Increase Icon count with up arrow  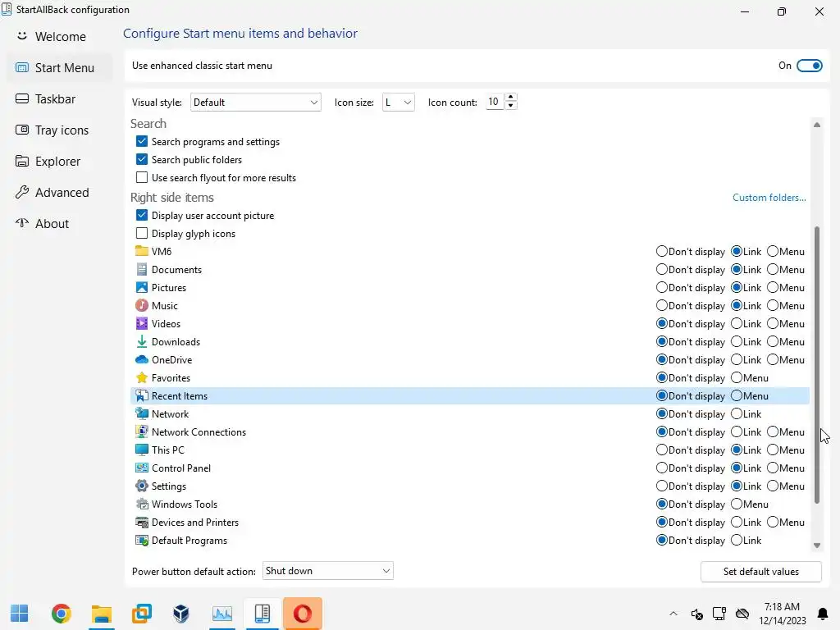click(510, 98)
